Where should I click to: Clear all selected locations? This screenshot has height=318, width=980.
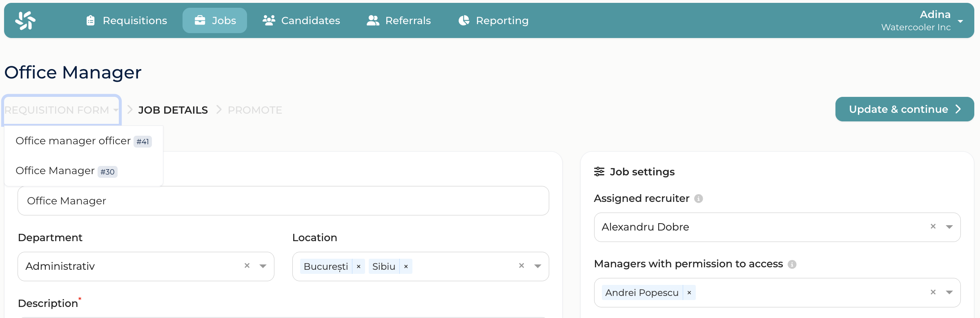click(521, 266)
